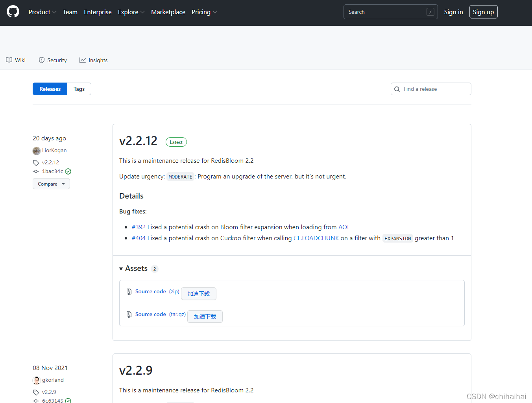Open the GitHub home logo
Image resolution: width=532 pixels, height=403 pixels.
[13, 12]
